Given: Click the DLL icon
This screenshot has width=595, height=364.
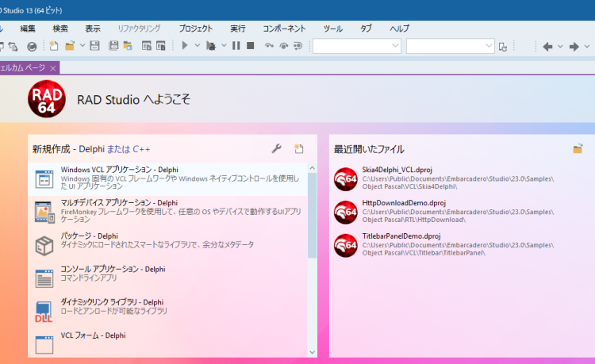Looking at the screenshot, I should tap(44, 312).
